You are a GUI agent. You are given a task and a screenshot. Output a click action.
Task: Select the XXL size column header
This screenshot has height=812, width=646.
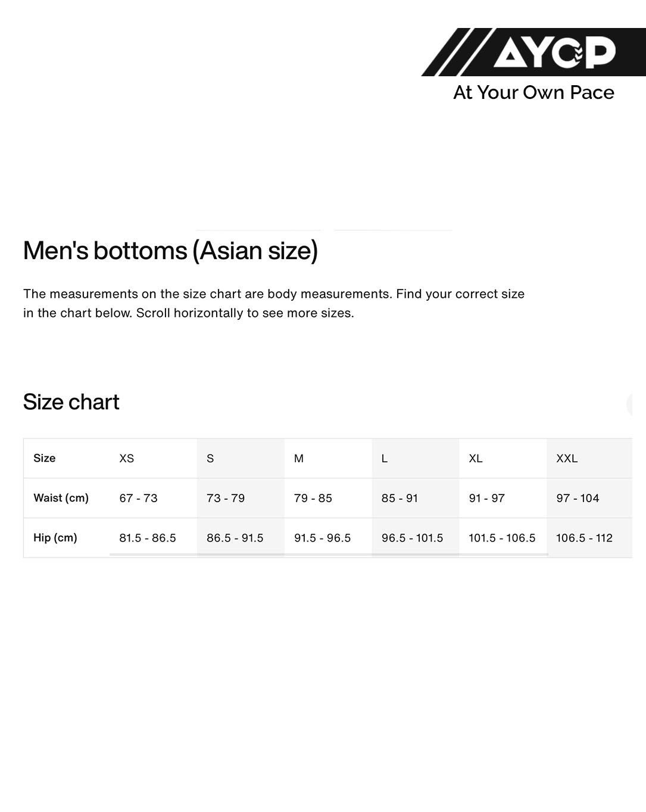click(x=567, y=458)
